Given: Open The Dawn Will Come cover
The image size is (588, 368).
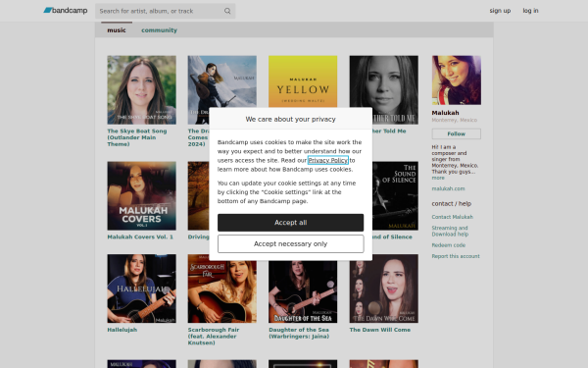Looking at the screenshot, I should tap(383, 289).
